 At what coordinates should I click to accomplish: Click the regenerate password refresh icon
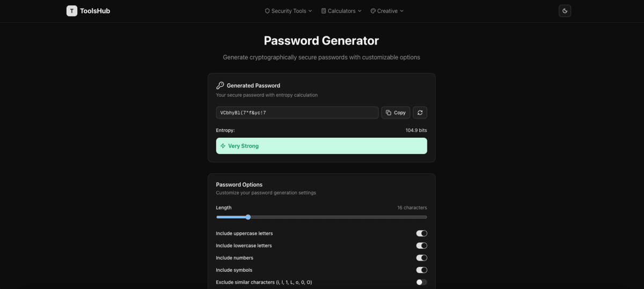420,113
